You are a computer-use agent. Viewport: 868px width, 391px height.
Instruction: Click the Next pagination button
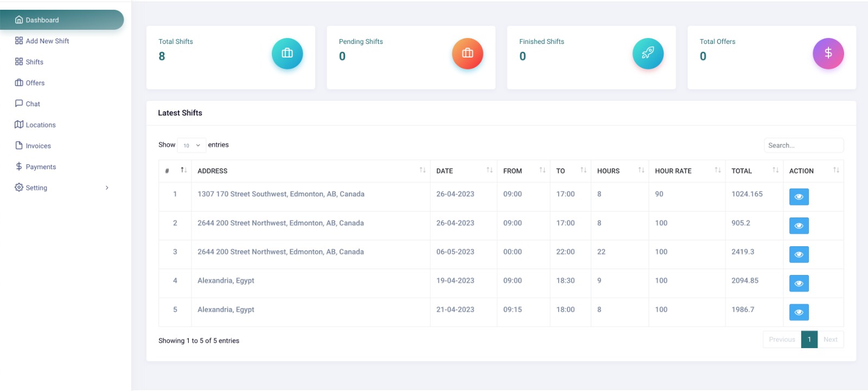click(x=830, y=339)
